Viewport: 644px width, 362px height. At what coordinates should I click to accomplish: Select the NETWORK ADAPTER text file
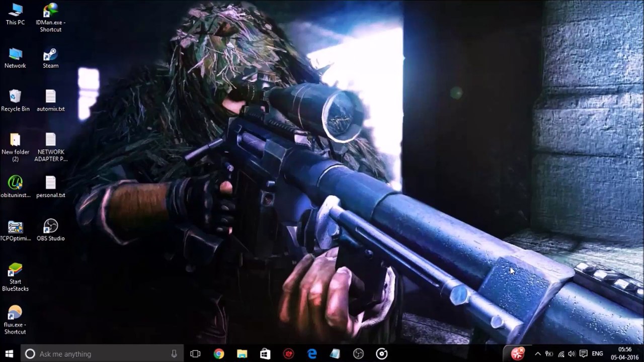click(x=50, y=148)
